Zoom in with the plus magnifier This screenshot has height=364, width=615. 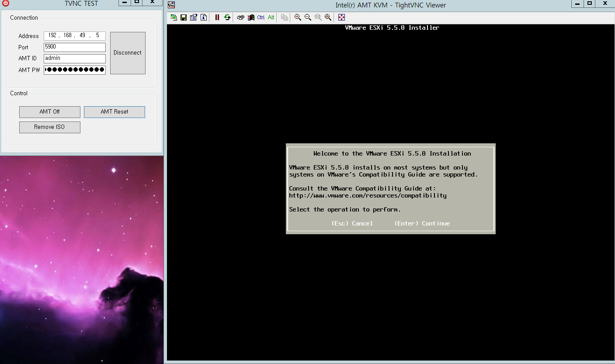point(298,17)
